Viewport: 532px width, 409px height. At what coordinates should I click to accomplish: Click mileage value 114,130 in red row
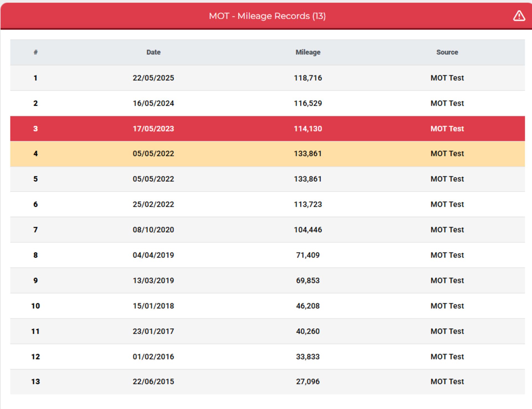pos(308,129)
